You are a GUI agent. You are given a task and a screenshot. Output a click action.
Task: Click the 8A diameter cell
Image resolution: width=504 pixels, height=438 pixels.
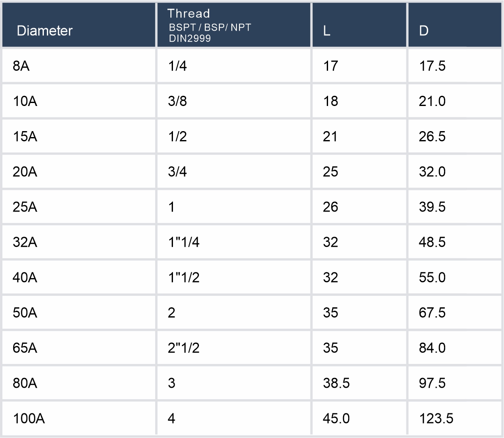21,66
